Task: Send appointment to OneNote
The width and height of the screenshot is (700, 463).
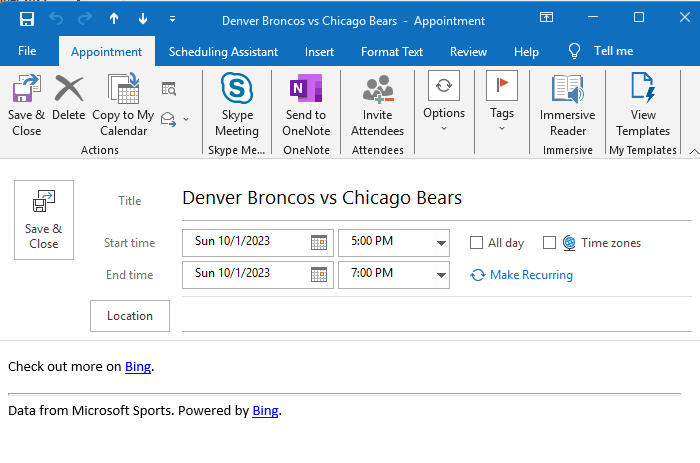Action: tap(306, 106)
